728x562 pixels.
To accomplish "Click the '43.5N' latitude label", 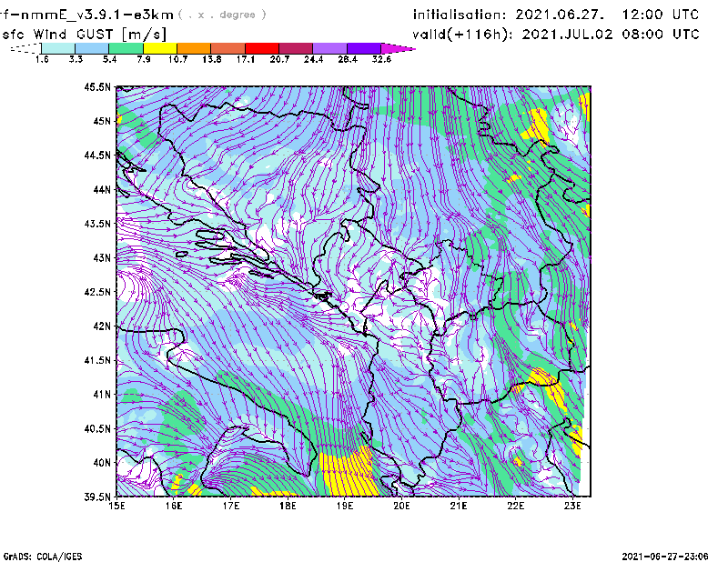I will click(x=97, y=224).
